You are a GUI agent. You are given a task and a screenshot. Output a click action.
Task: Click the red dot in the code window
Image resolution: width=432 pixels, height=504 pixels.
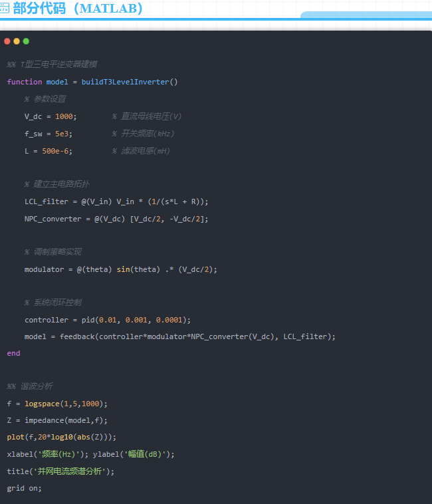point(7,41)
